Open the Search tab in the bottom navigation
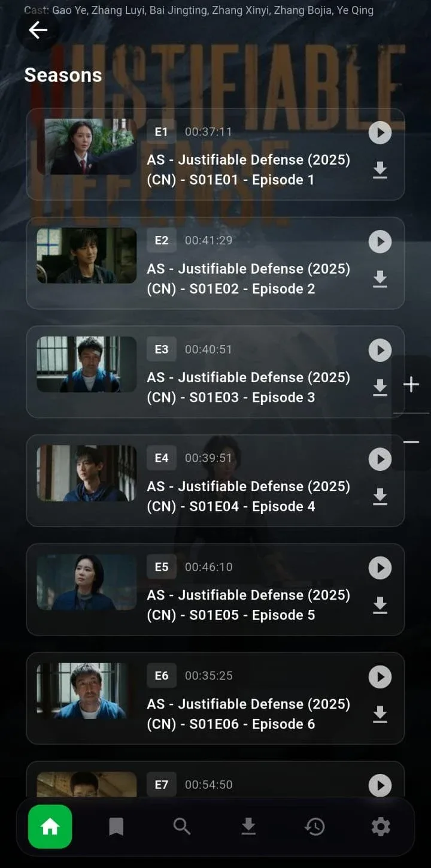431x868 pixels. point(182,827)
